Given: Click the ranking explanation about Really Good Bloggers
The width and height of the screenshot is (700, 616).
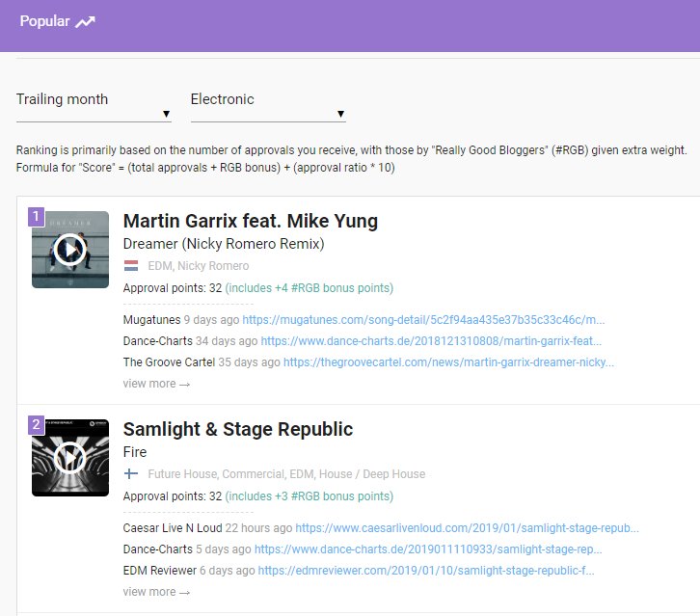Looking at the screenshot, I should point(351,150).
